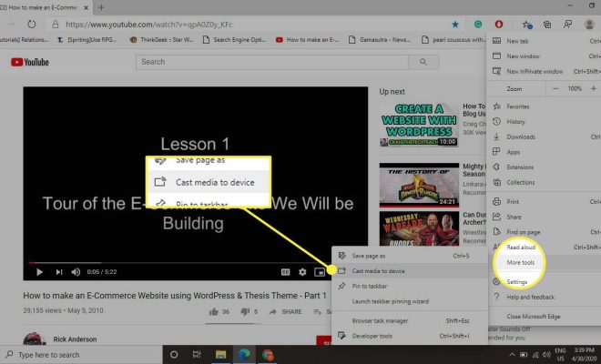Open Apps submenu in Edge menu
601x364 pixels.
544,152
